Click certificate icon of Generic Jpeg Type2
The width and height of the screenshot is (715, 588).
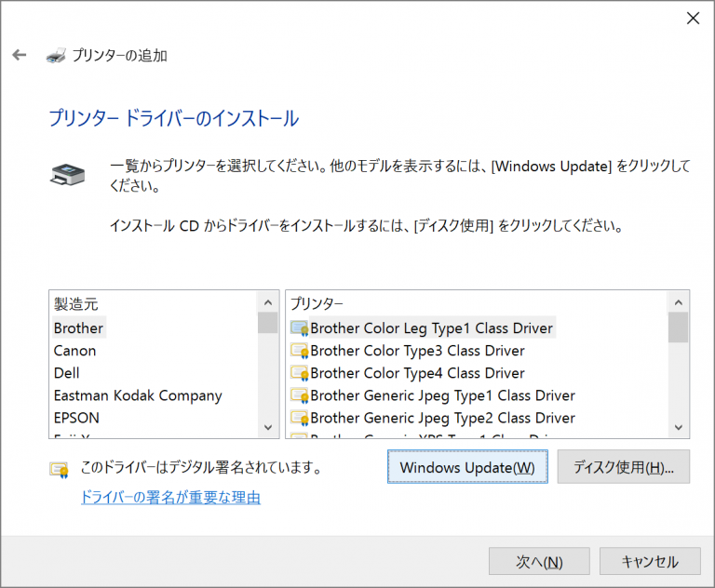(x=300, y=418)
